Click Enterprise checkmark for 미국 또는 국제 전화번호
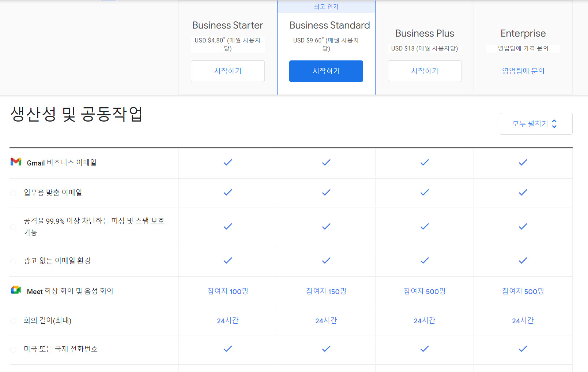Viewport: 588px width, 372px height. pos(523,349)
